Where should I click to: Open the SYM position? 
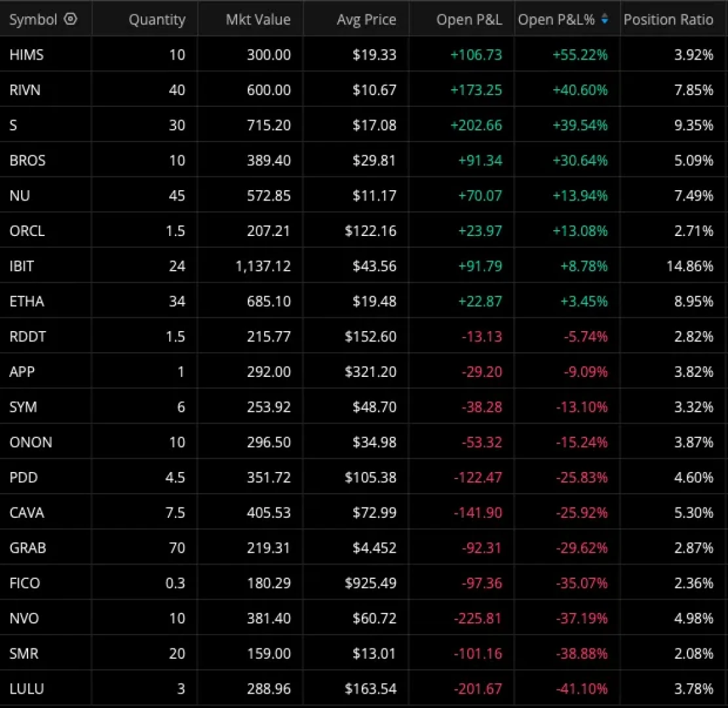(x=23, y=407)
